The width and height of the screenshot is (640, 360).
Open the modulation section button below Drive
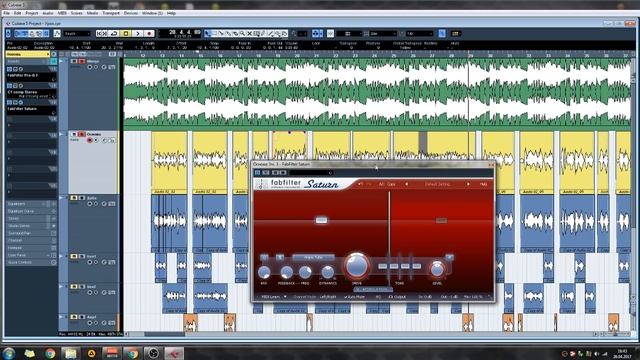373,289
